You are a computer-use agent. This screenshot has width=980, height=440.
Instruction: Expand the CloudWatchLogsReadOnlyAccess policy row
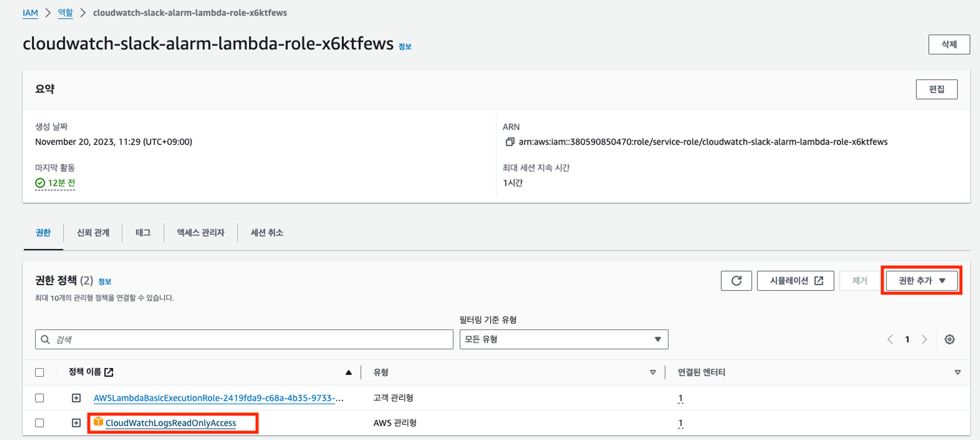[x=76, y=423]
